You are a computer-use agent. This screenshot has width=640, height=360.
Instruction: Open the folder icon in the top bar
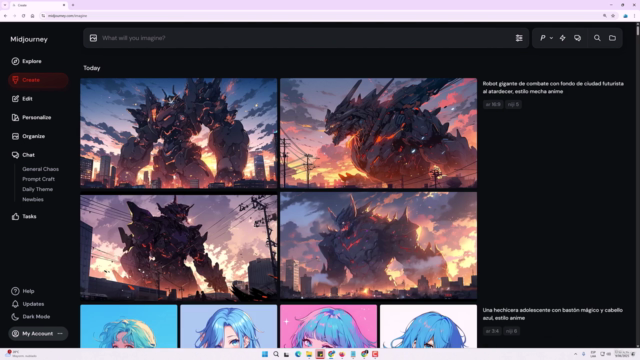pos(612,38)
